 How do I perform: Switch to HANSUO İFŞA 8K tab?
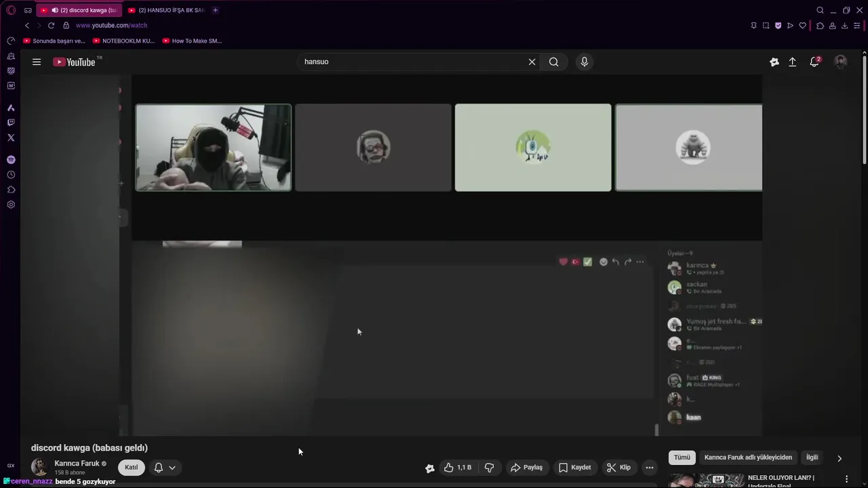pos(166,10)
